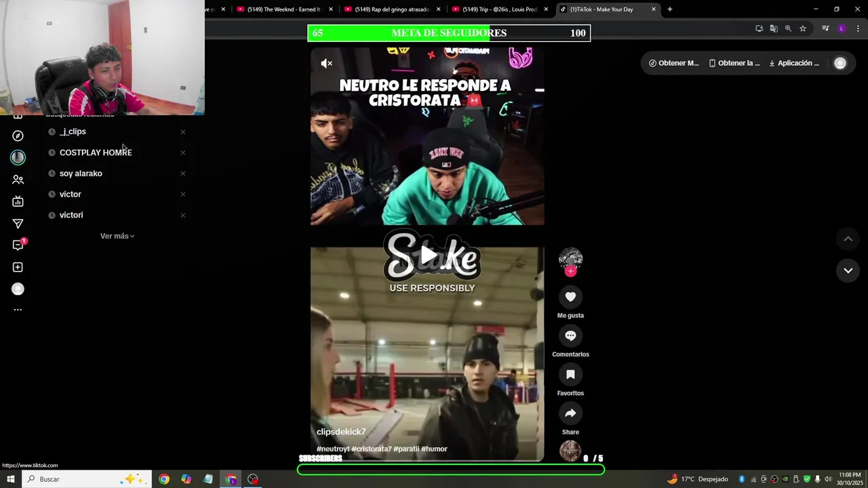Viewport: 868px width, 488px height.
Task: Open the LIVE TV icon in sidebar
Action: coord(18,201)
